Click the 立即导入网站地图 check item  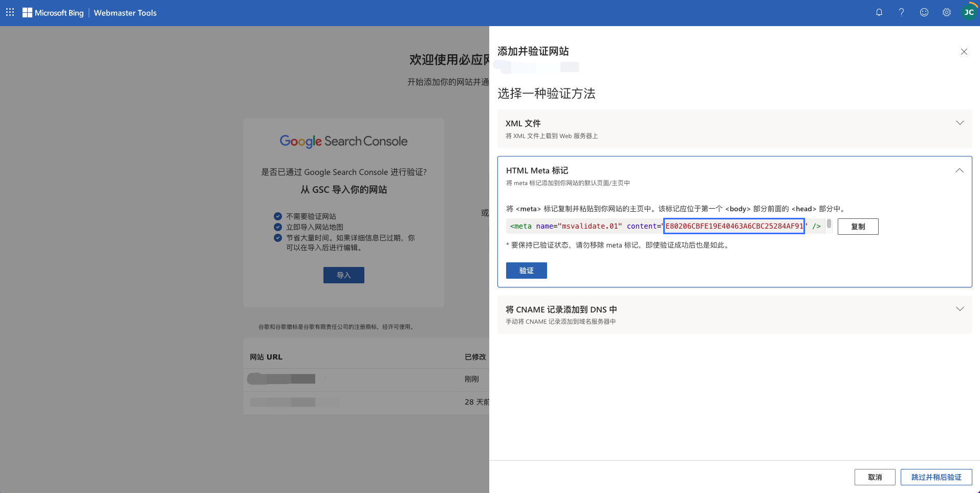[309, 227]
